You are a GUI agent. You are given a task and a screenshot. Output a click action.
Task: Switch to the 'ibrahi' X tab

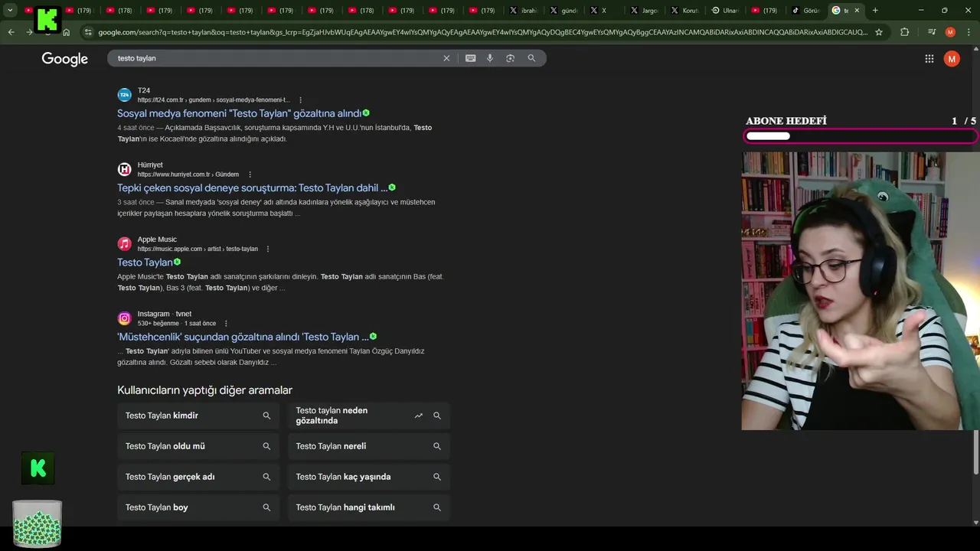click(524, 11)
